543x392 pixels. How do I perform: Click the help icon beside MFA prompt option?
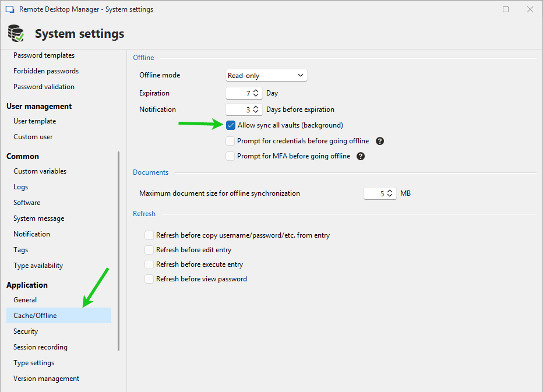[361, 156]
